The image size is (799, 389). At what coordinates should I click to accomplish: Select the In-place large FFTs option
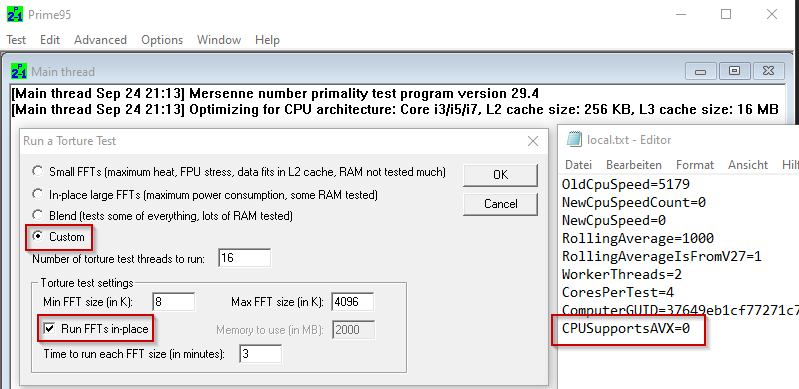click(x=38, y=194)
